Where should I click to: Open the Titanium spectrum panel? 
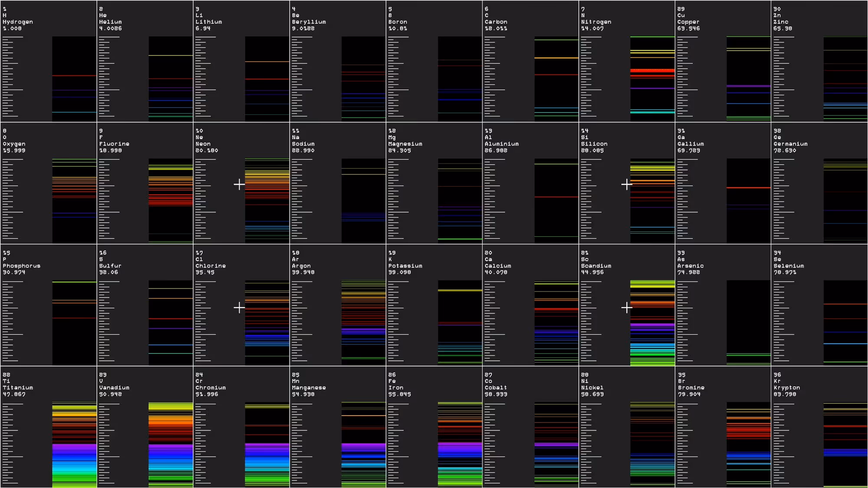click(x=74, y=445)
